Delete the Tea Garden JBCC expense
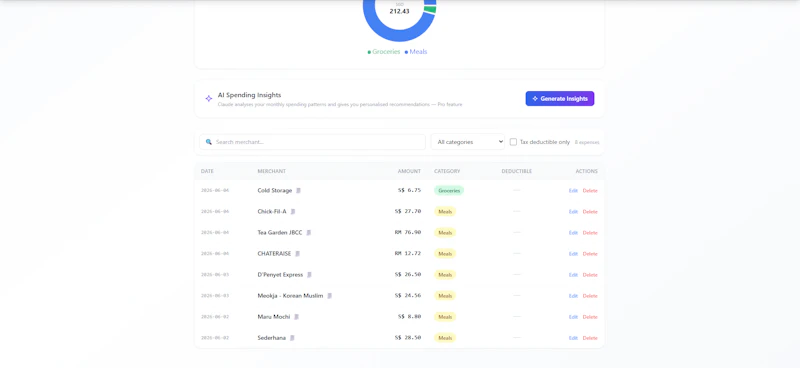800x368 pixels. click(590, 233)
